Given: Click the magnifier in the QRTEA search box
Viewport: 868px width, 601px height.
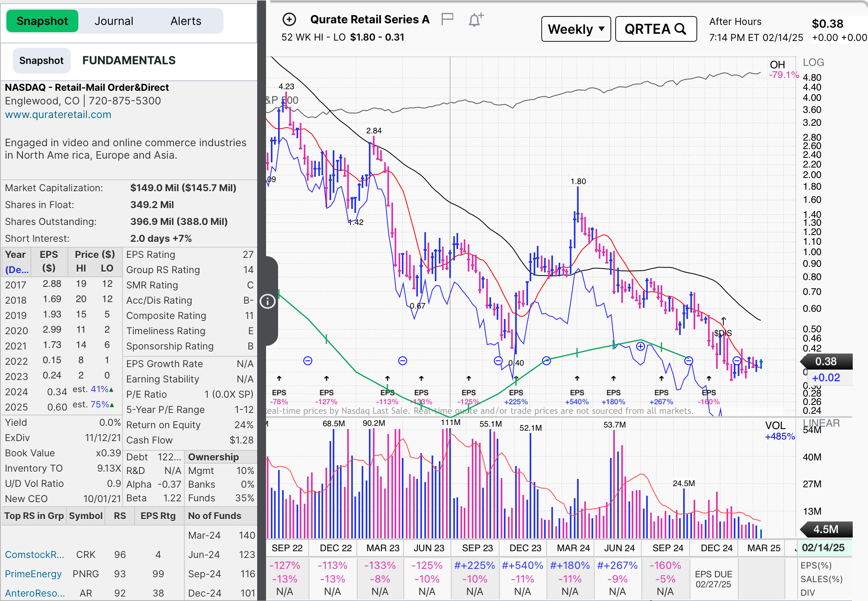Looking at the screenshot, I should click(x=680, y=29).
